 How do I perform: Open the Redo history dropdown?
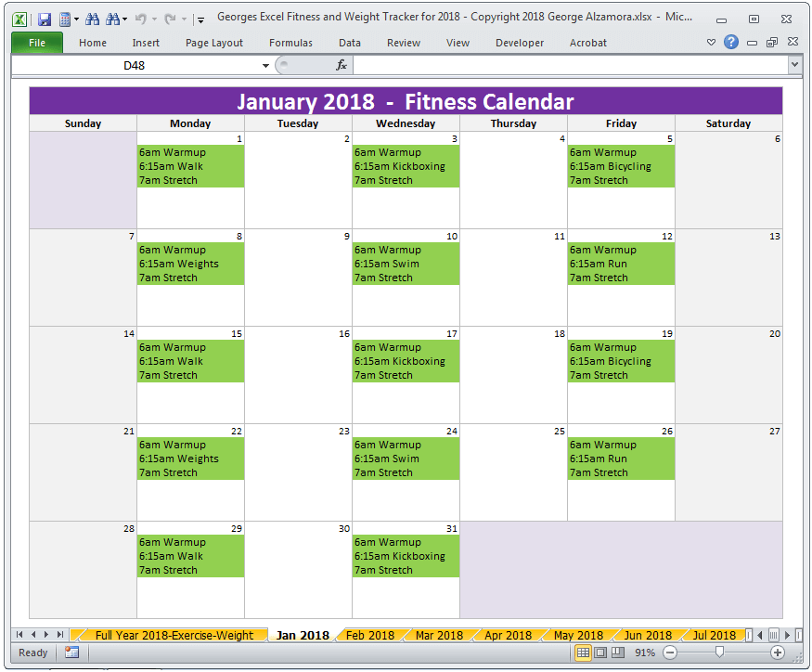(x=184, y=19)
